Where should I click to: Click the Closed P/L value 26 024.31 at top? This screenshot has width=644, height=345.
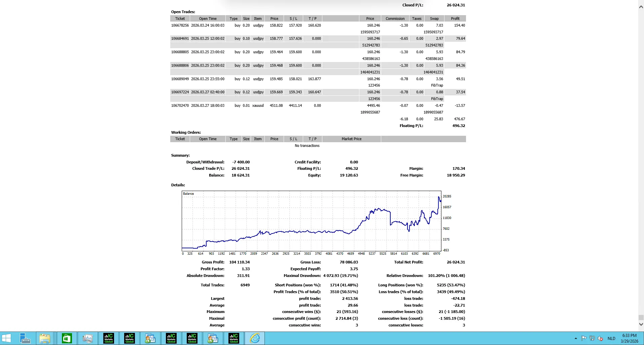[x=456, y=5]
